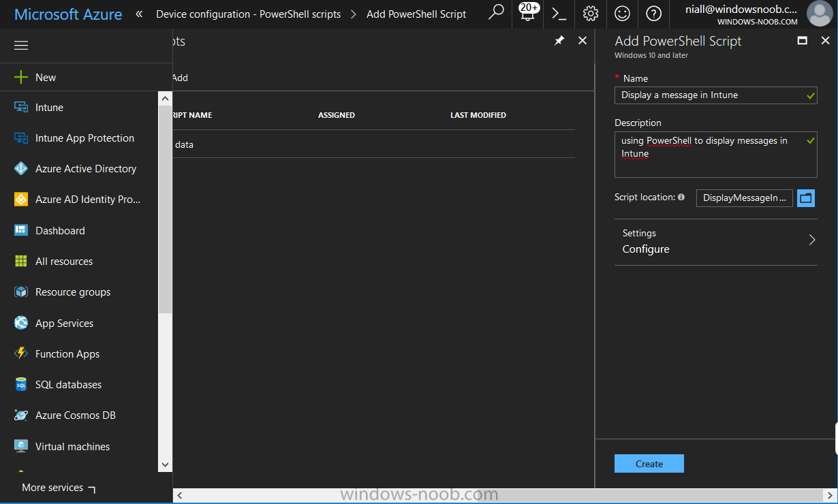Image resolution: width=838 pixels, height=504 pixels.
Task: Open the search magnifier in top bar
Action: tap(496, 13)
